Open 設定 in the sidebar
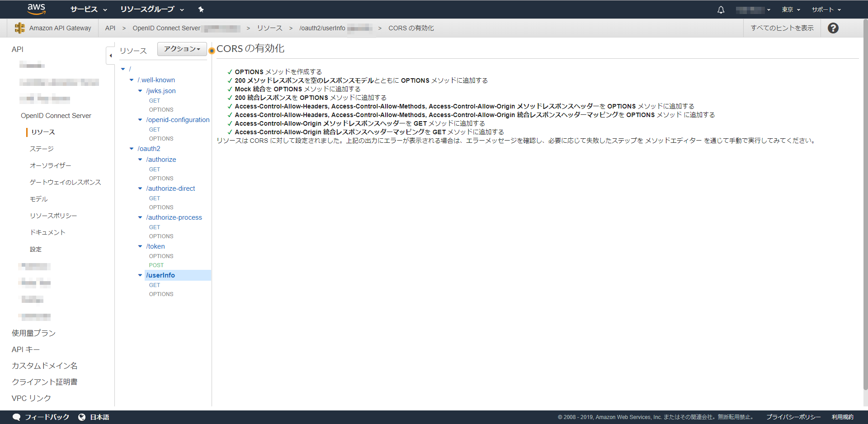This screenshot has height=424, width=868. click(x=36, y=249)
